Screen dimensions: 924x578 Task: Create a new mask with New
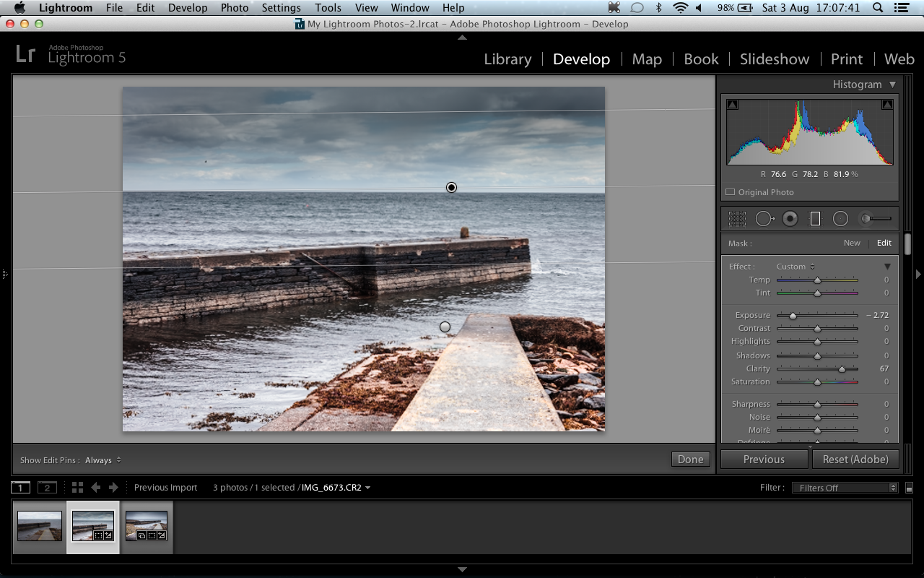pyautogui.click(x=852, y=243)
